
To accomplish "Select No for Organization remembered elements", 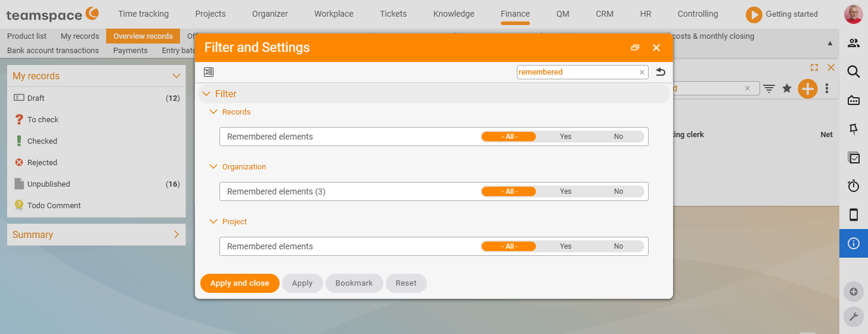I will point(618,191).
